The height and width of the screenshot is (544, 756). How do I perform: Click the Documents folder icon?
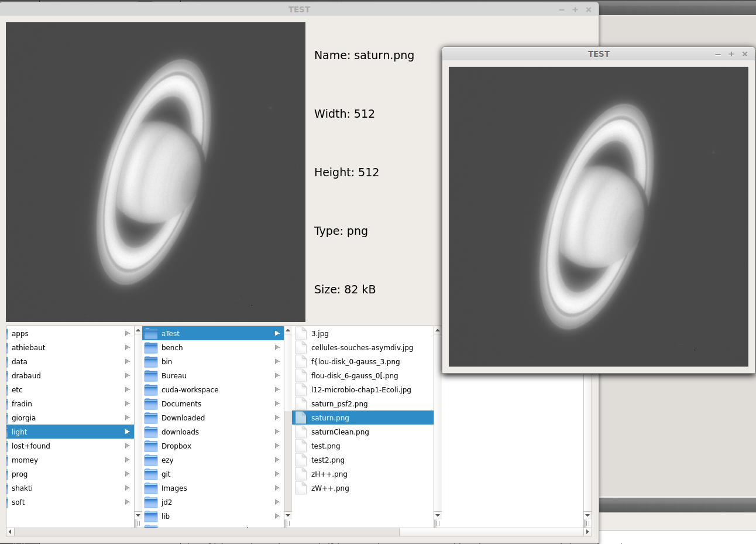coord(151,404)
